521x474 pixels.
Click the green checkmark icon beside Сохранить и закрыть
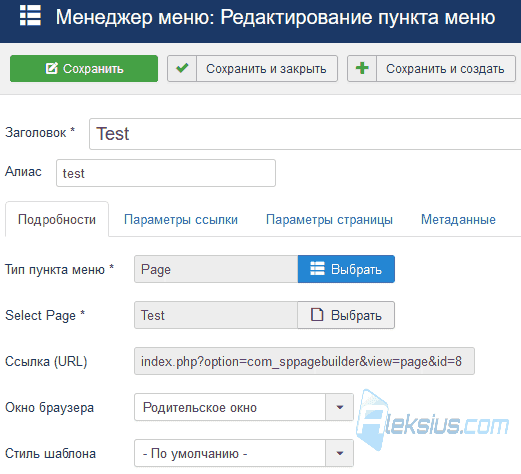point(182,68)
